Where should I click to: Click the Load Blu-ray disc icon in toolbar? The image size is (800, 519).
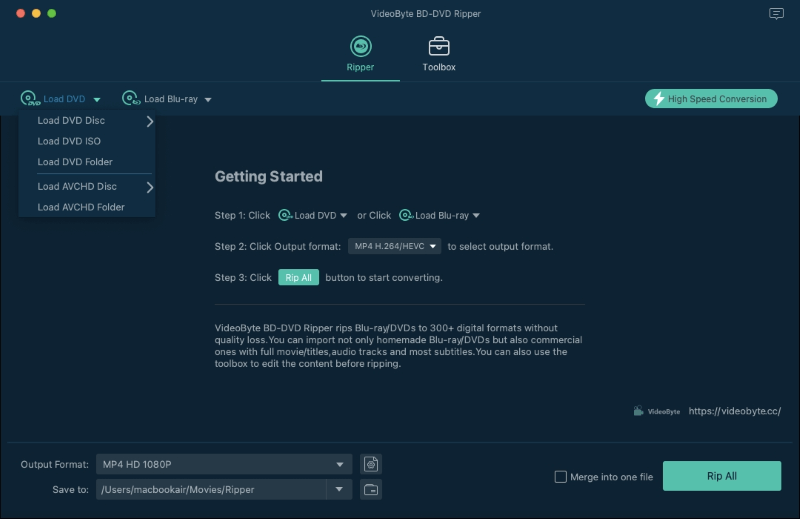coord(131,98)
